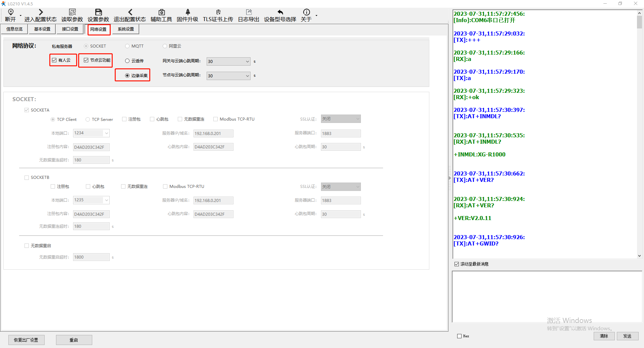Click the 日志导出 log export icon
Screen dimensions: 644x348
click(249, 12)
